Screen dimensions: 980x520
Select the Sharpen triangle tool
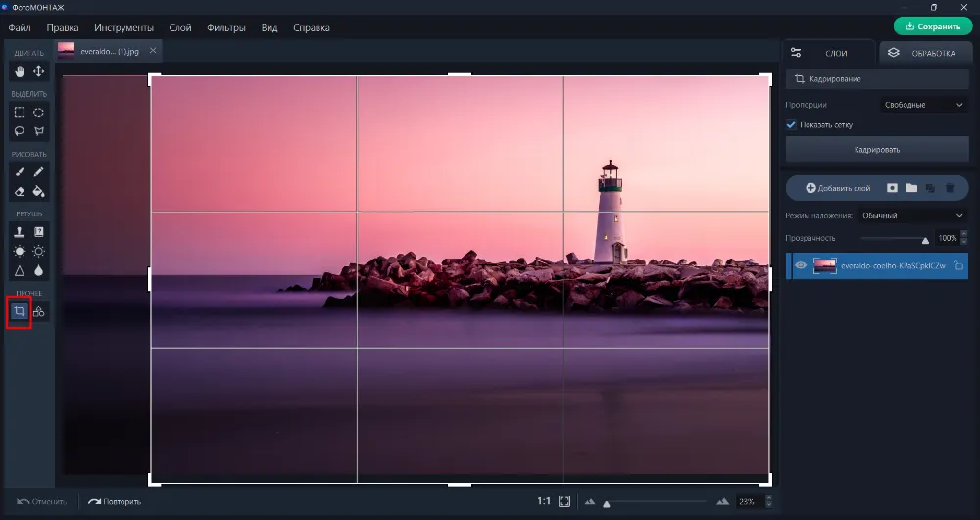pyautogui.click(x=20, y=270)
